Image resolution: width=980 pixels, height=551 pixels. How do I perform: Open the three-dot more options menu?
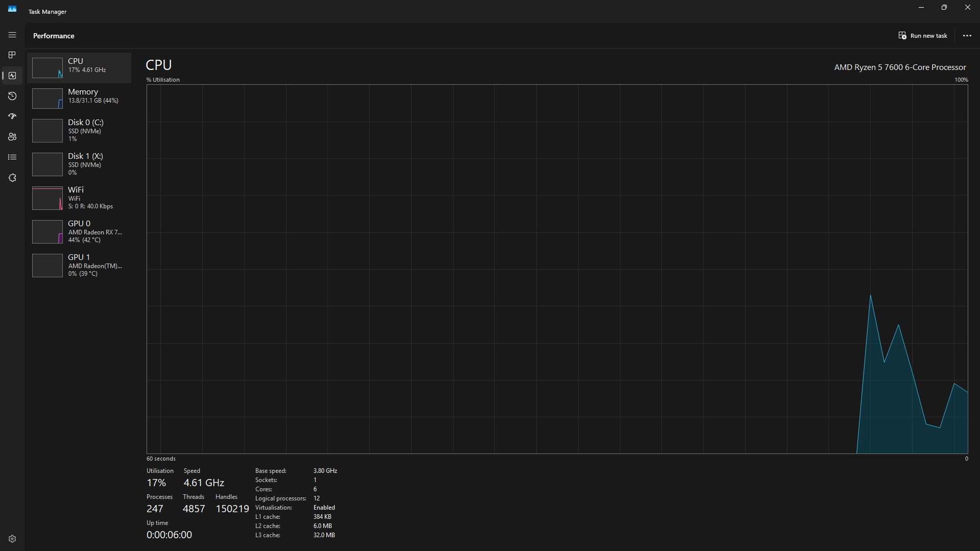pyautogui.click(x=967, y=36)
